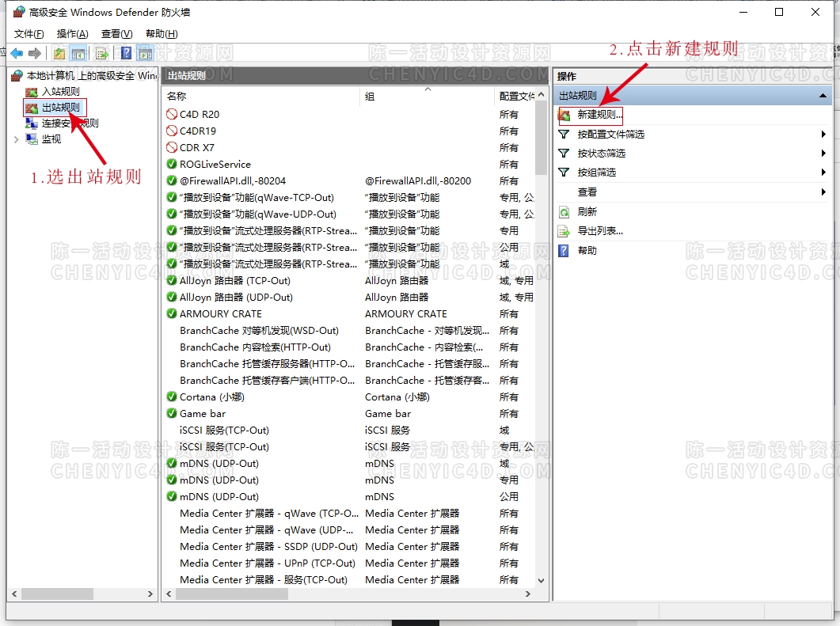
Task: Open the 文件(F) menu
Action: coord(29,34)
